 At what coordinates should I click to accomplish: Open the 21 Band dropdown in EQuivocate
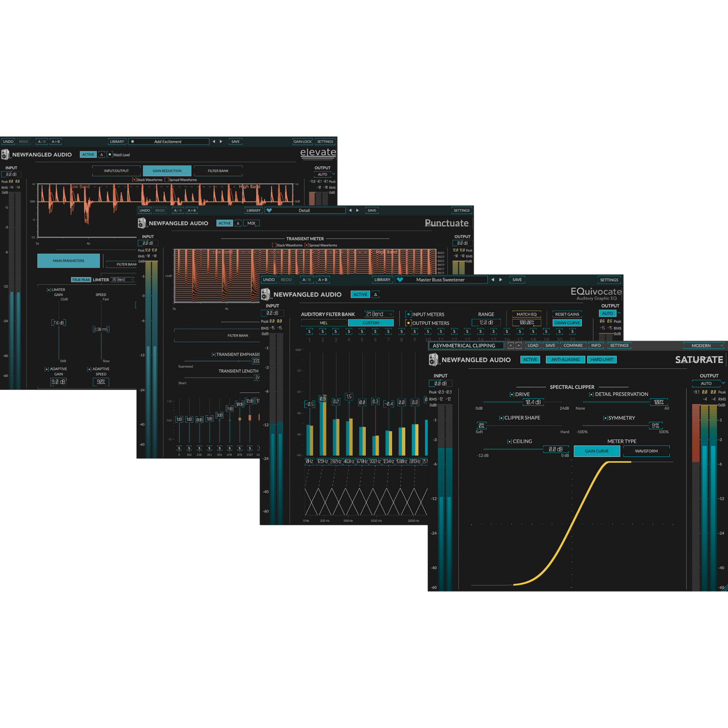(x=379, y=314)
